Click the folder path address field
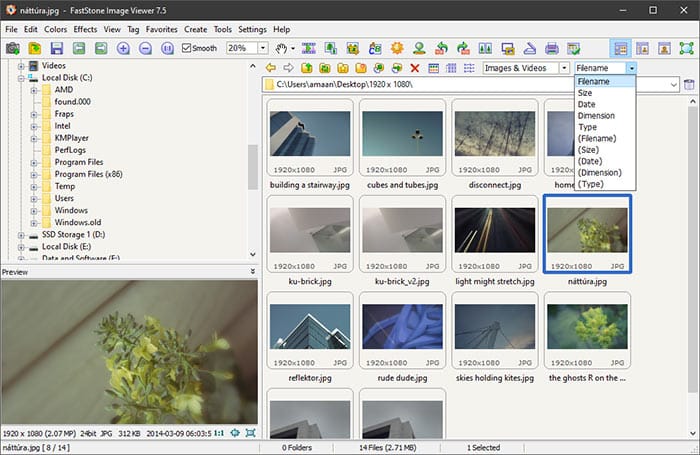 (x=471, y=84)
